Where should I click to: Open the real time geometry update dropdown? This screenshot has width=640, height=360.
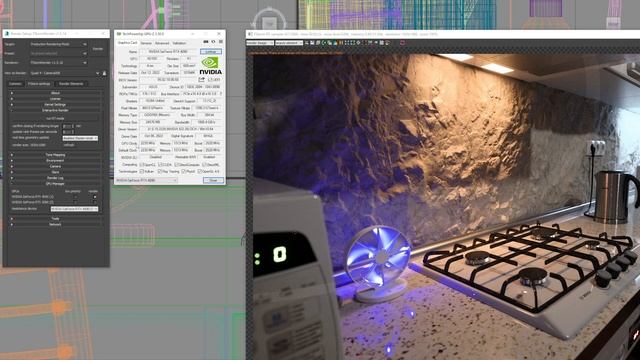80,138
